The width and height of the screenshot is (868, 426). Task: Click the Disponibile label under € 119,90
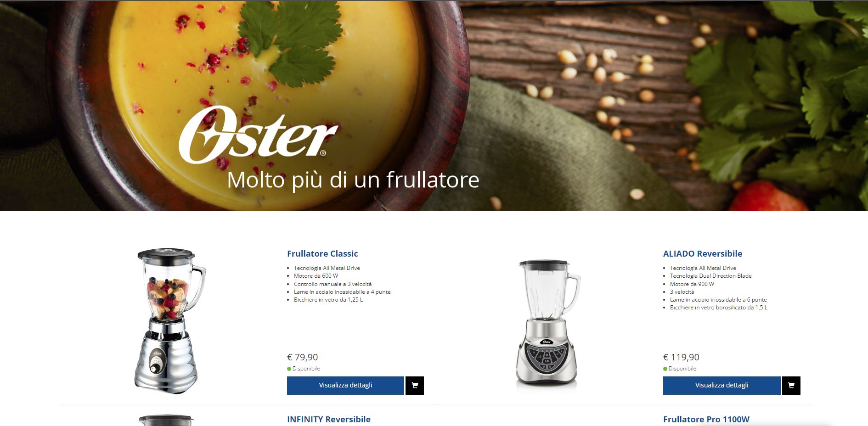[682, 369]
